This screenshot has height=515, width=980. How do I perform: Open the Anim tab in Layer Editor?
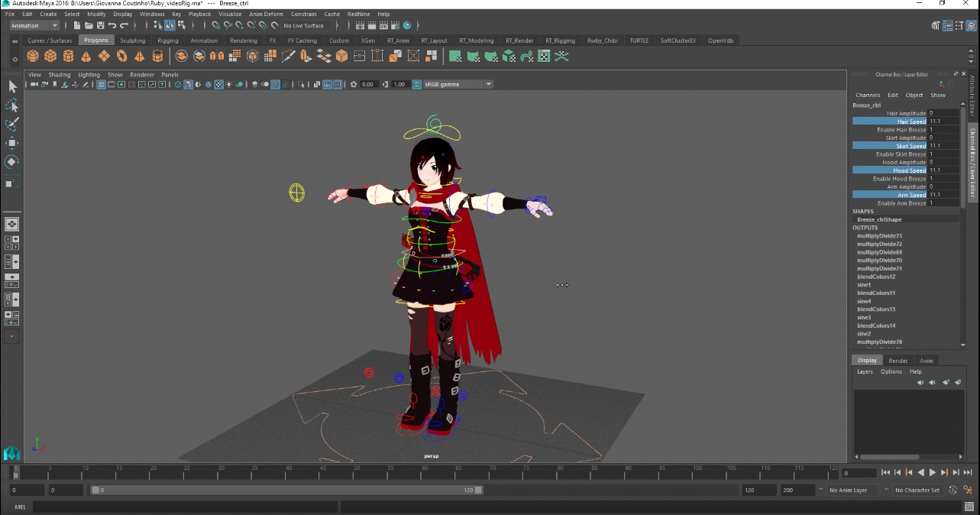point(926,361)
